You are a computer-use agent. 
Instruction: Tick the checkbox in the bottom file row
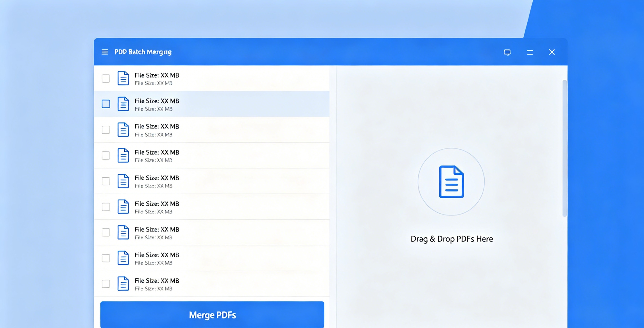click(x=106, y=284)
